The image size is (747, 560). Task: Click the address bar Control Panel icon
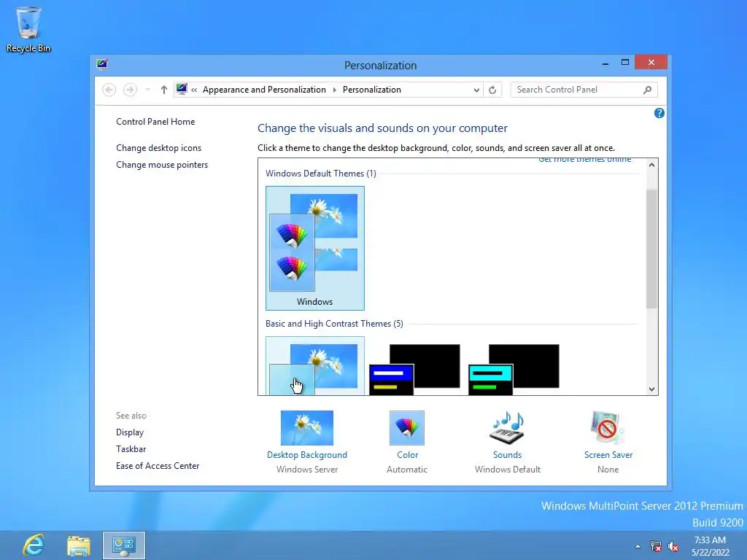pos(182,89)
